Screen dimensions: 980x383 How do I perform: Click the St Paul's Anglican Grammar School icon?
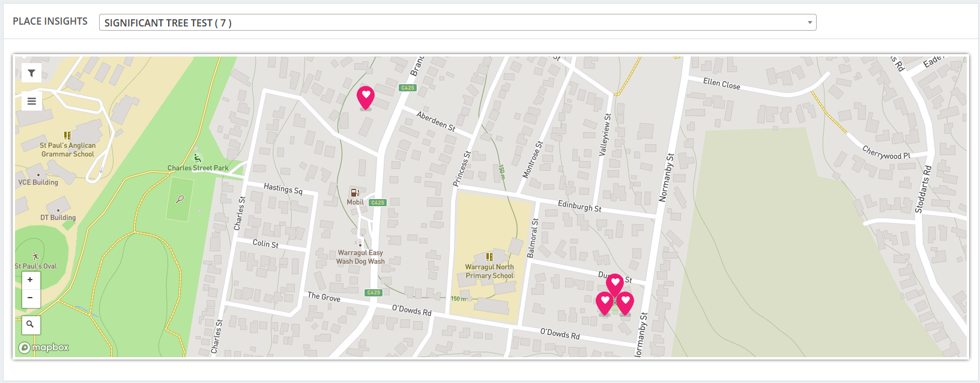(x=68, y=136)
